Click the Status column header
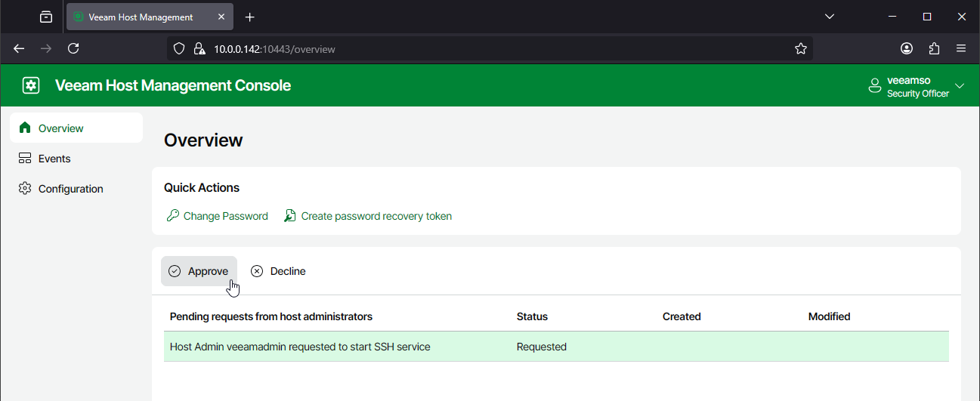980x401 pixels. point(532,316)
